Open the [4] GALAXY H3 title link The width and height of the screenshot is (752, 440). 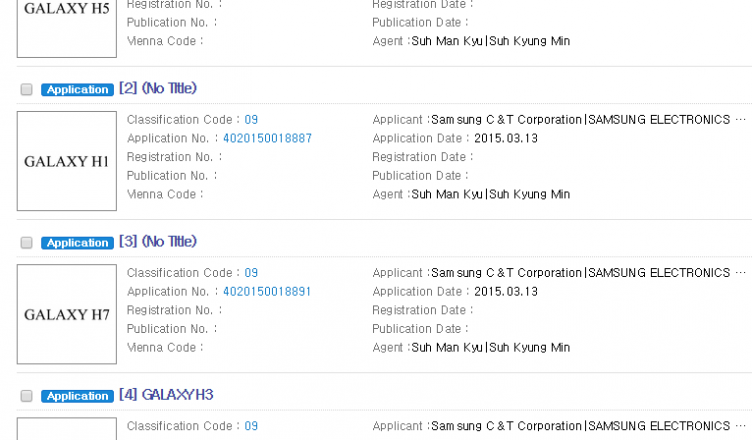165,395
